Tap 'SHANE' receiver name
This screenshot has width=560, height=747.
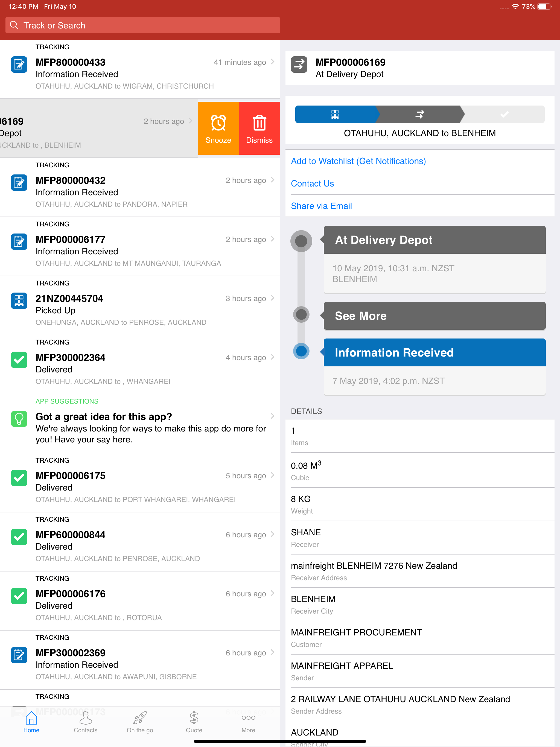click(306, 533)
